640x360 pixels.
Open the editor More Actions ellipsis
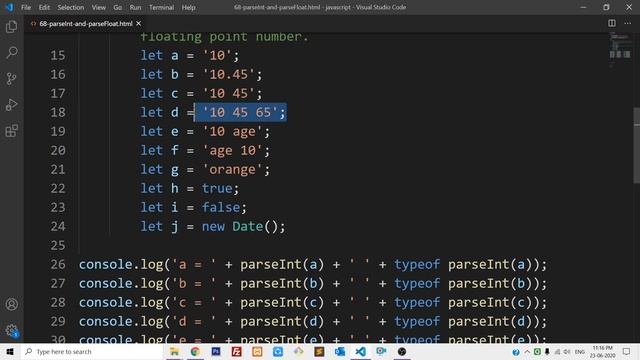pyautogui.click(x=627, y=23)
